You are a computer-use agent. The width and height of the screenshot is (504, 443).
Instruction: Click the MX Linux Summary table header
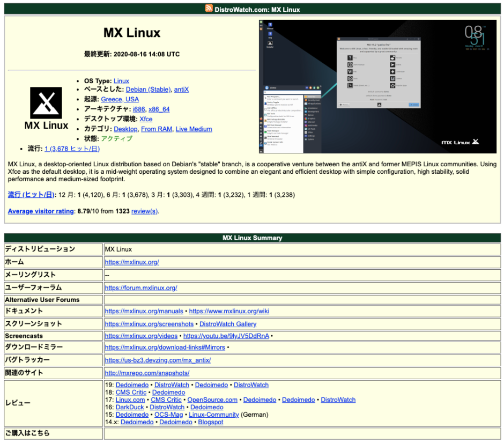click(253, 238)
